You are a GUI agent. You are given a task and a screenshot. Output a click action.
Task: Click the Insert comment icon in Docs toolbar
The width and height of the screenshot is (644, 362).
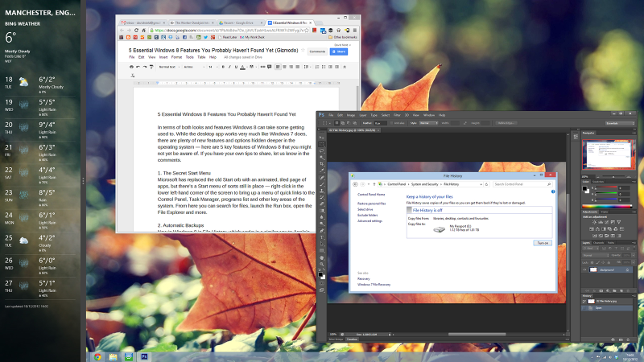pyautogui.click(x=270, y=67)
